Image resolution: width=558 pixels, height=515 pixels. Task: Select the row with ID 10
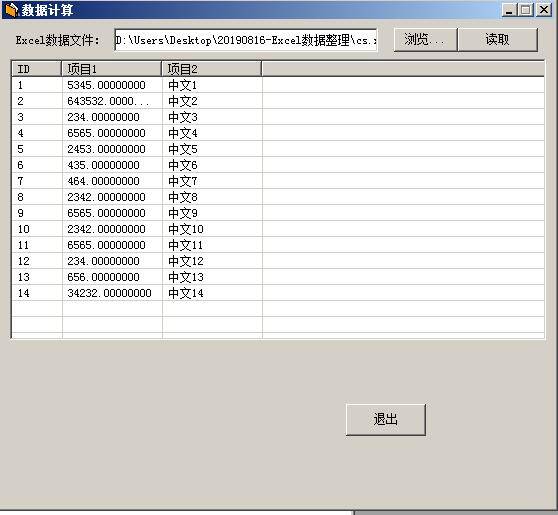coord(278,229)
